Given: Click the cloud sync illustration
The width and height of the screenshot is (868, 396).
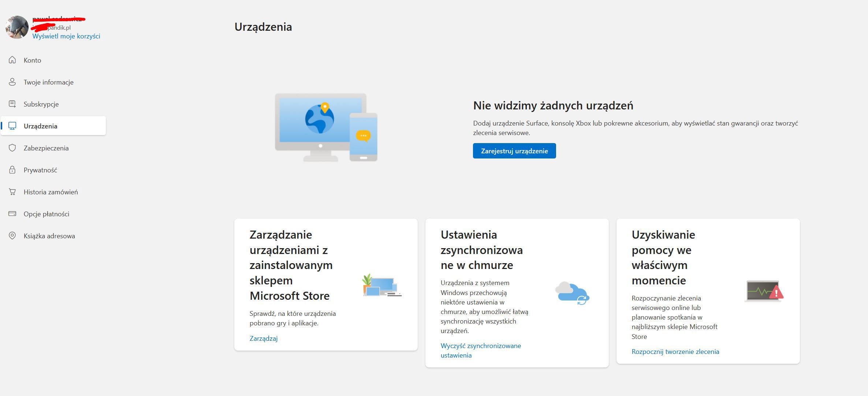Looking at the screenshot, I should [x=572, y=293].
